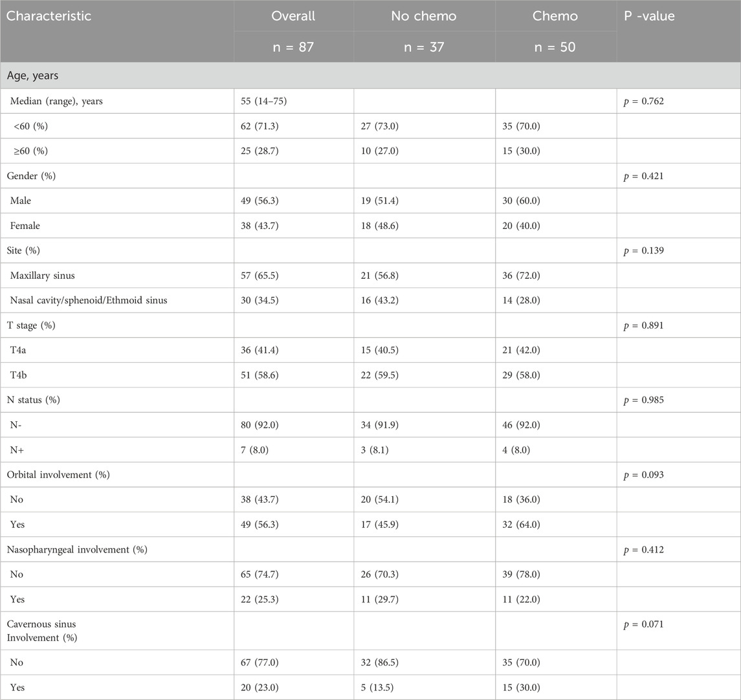
Task: Select the Cavernous sinus Involvement (%) label
Action: pos(45,631)
